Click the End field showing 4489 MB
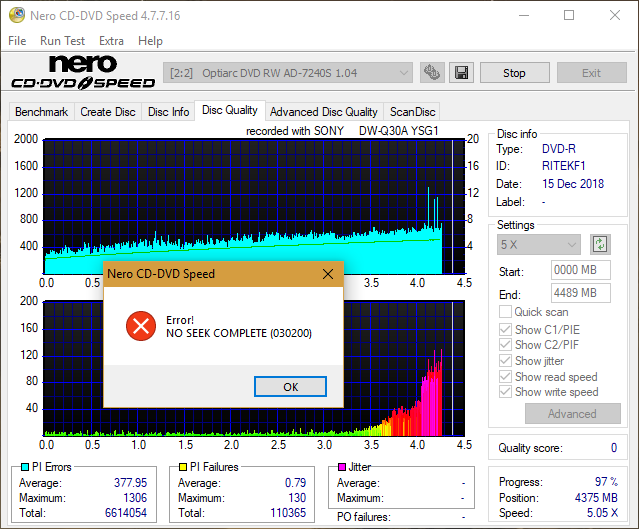The image size is (639, 529). tap(581, 293)
